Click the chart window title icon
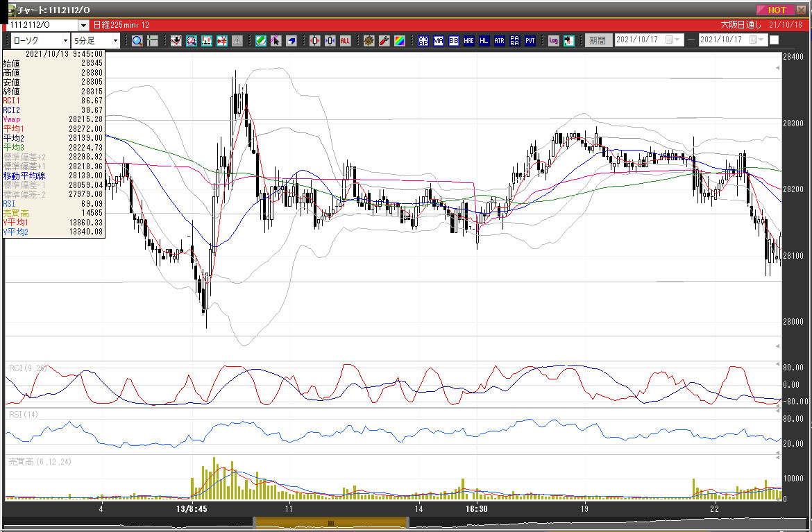The width and height of the screenshot is (812, 532). click(11, 10)
